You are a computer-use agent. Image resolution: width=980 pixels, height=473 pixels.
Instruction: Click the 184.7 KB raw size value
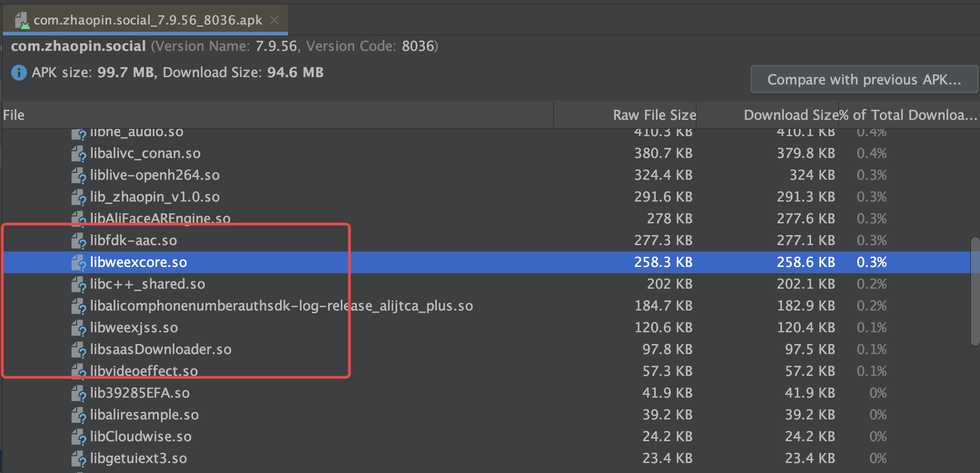click(663, 306)
